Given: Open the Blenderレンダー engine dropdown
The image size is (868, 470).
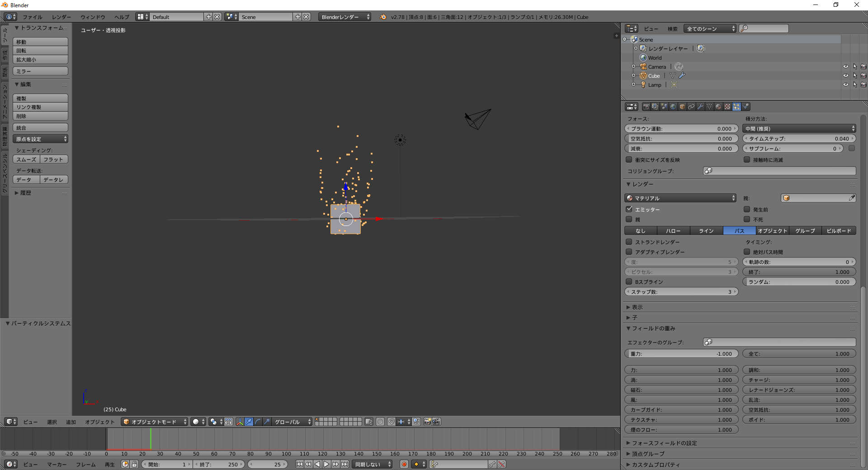Looking at the screenshot, I should 344,17.
